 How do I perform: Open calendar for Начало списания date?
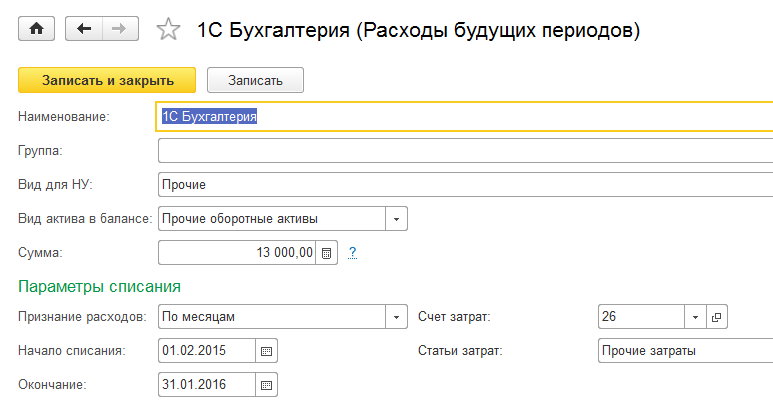(266, 351)
